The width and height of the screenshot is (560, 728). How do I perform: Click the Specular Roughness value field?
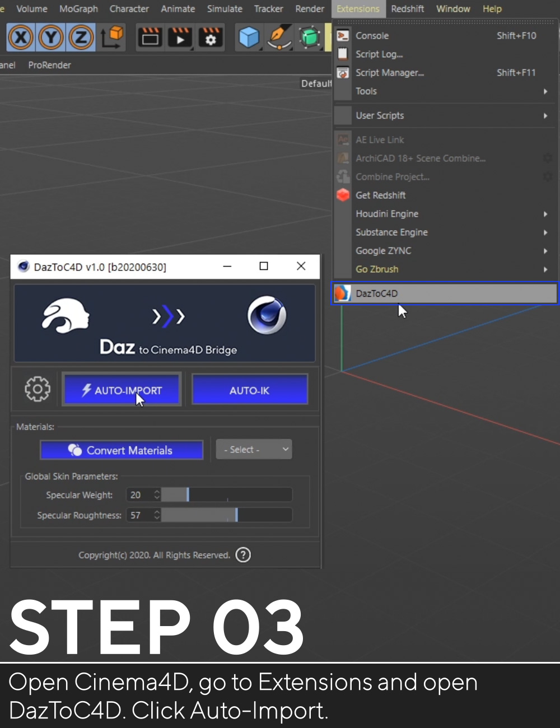coord(139,515)
